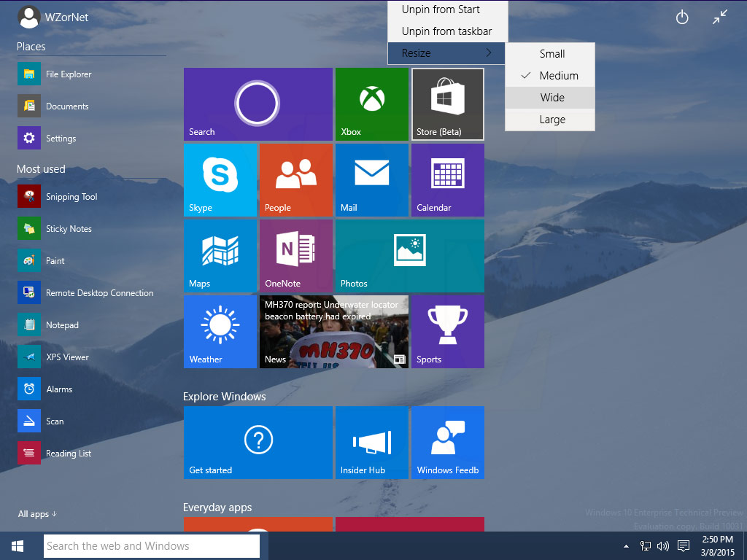Open the Get started tile
The width and height of the screenshot is (747, 560).
[x=258, y=443]
